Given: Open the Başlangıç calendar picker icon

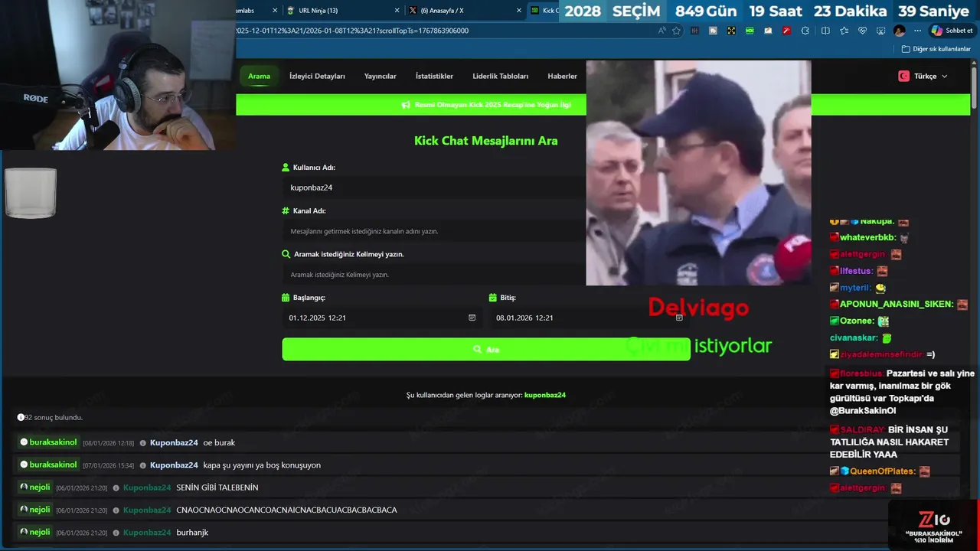Looking at the screenshot, I should pos(472,318).
